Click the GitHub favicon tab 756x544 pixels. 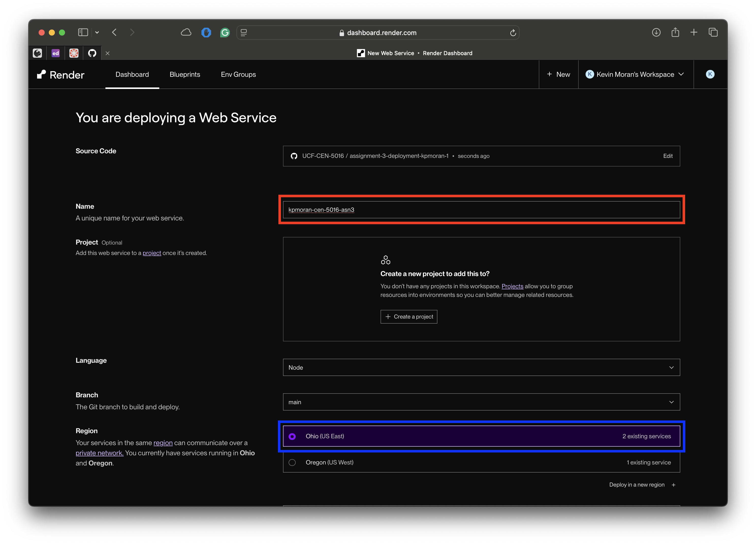point(92,53)
